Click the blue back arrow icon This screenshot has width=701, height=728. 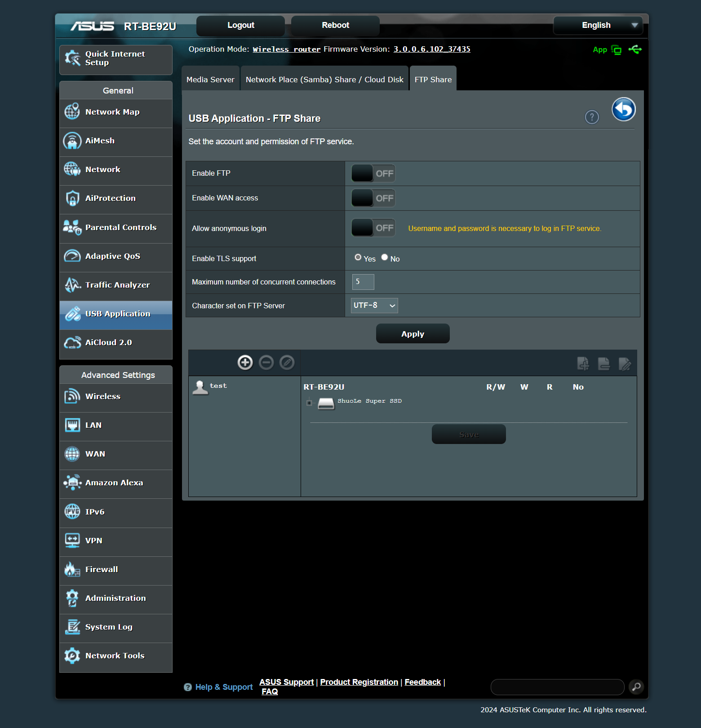624,109
